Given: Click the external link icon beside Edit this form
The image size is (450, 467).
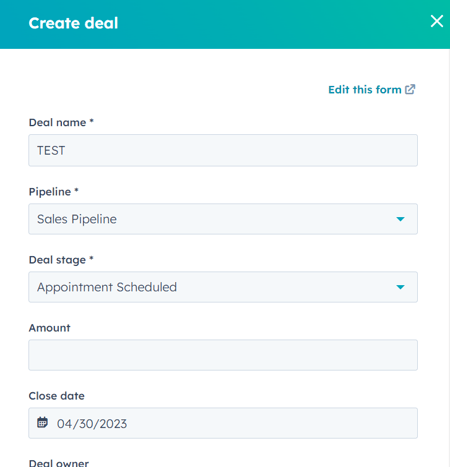Looking at the screenshot, I should [x=410, y=89].
